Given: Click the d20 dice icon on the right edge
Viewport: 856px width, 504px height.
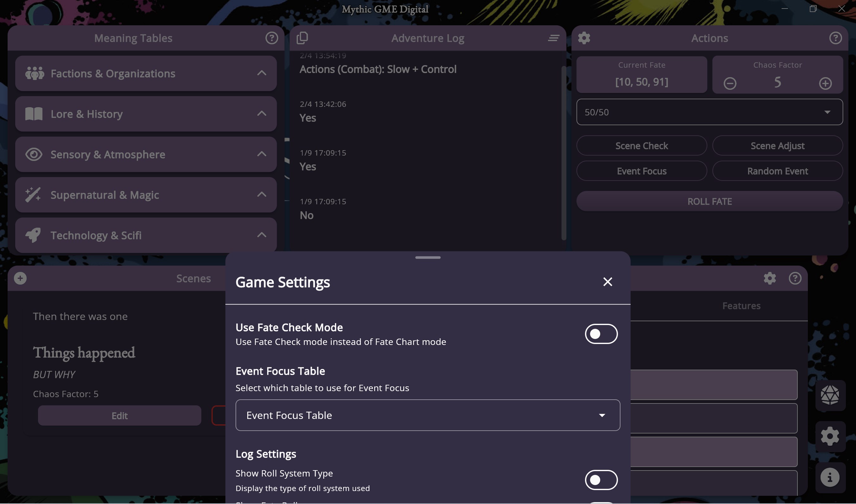Looking at the screenshot, I should [830, 395].
